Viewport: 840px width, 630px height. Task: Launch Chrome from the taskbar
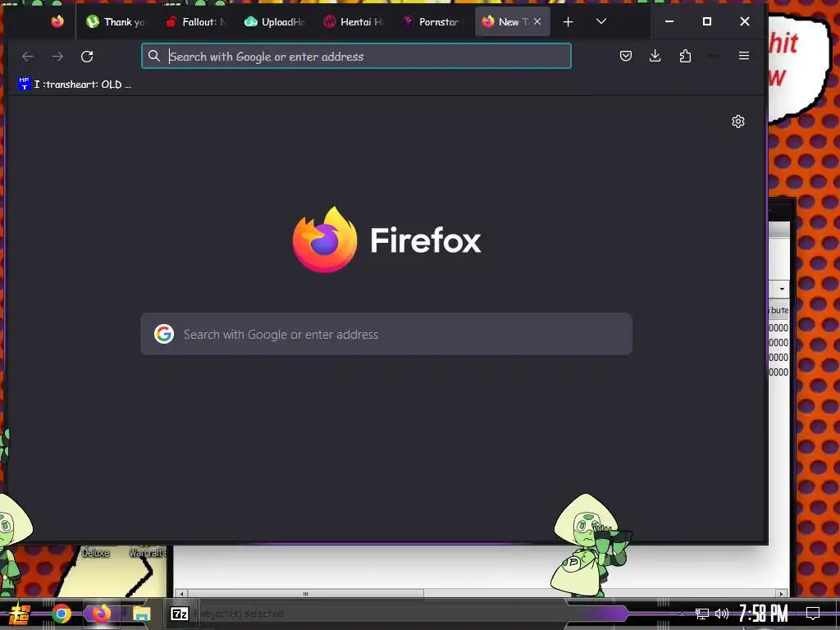61,614
